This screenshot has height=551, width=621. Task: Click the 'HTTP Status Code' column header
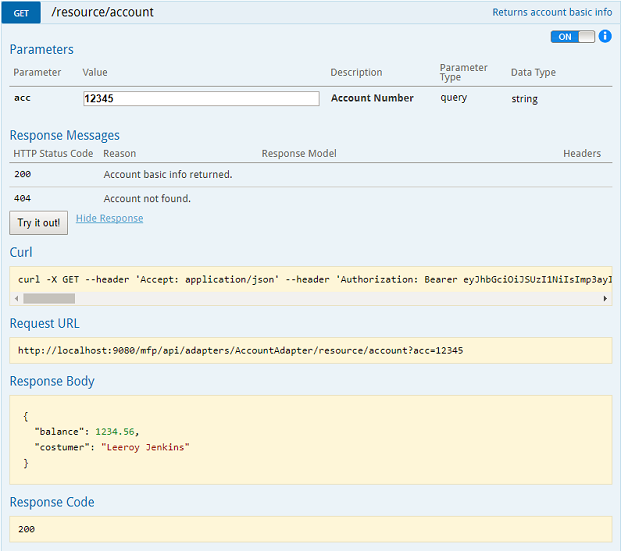coord(53,153)
